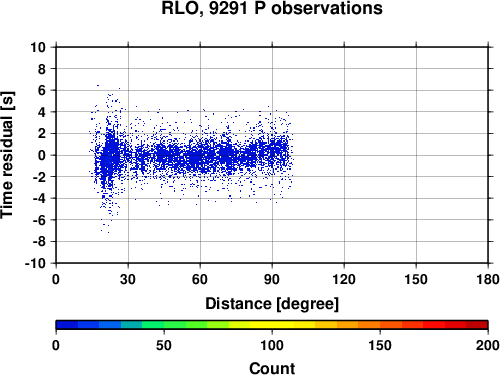Click y-axis tick label '10'
The image size is (500, 375).
38,47
